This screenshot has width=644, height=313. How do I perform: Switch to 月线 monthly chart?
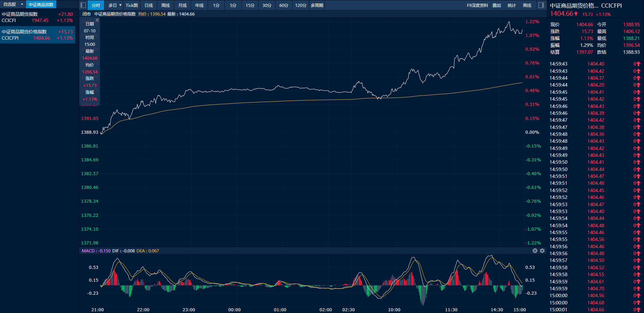pyautogui.click(x=182, y=5)
